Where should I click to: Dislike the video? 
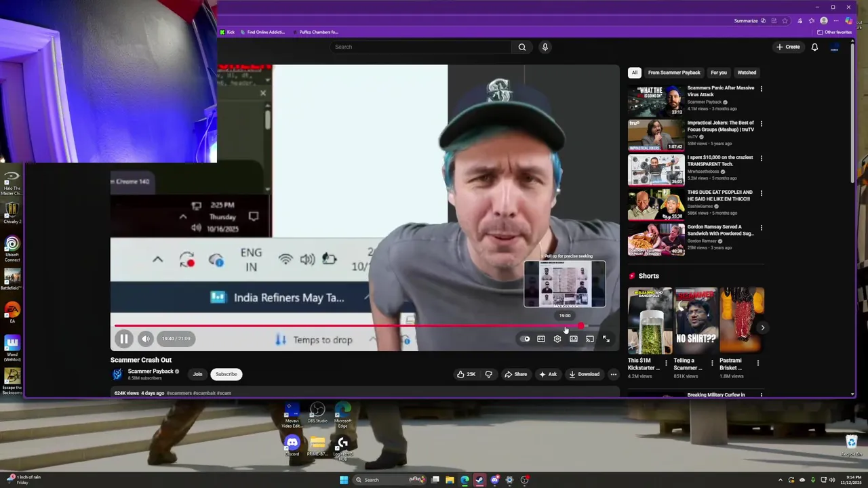point(488,374)
